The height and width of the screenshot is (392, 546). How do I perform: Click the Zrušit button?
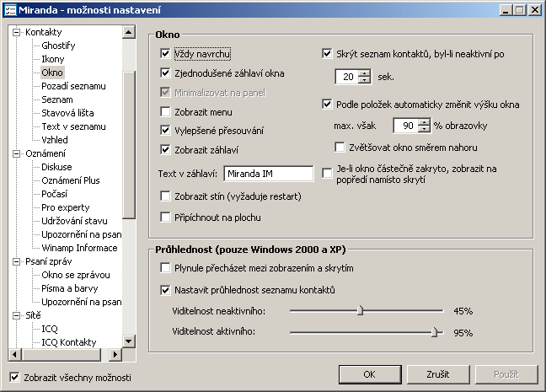(x=438, y=374)
